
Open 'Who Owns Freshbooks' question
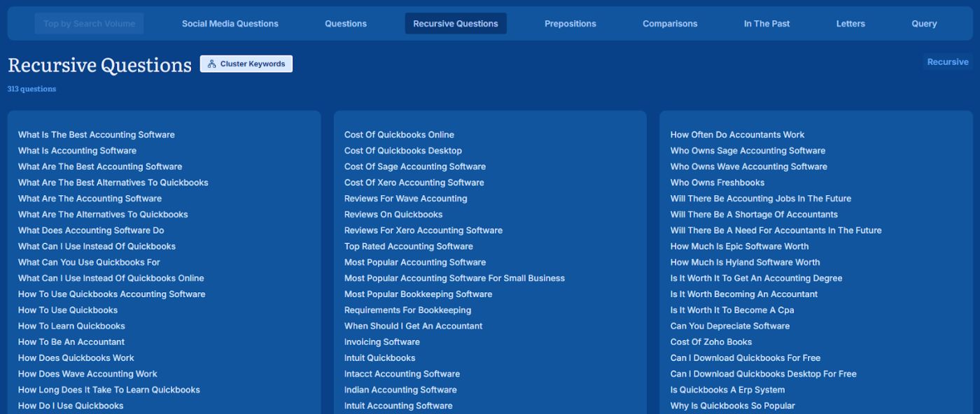click(717, 183)
